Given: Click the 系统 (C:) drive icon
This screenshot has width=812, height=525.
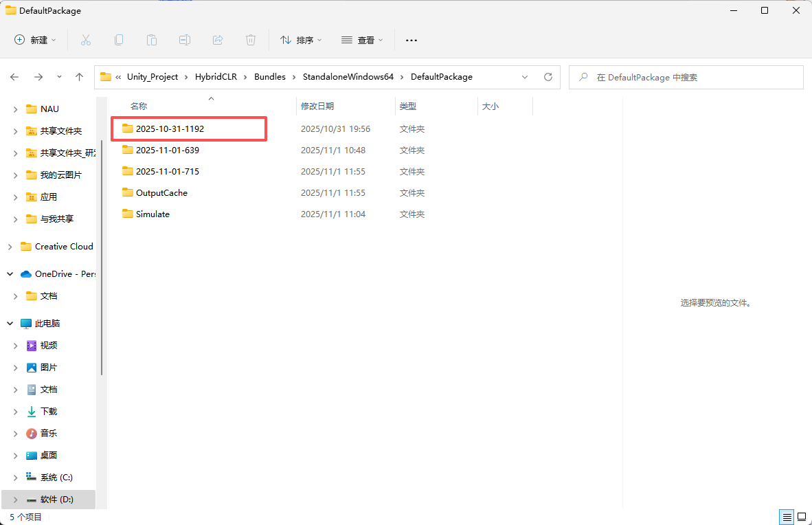Looking at the screenshot, I should click(x=32, y=478).
